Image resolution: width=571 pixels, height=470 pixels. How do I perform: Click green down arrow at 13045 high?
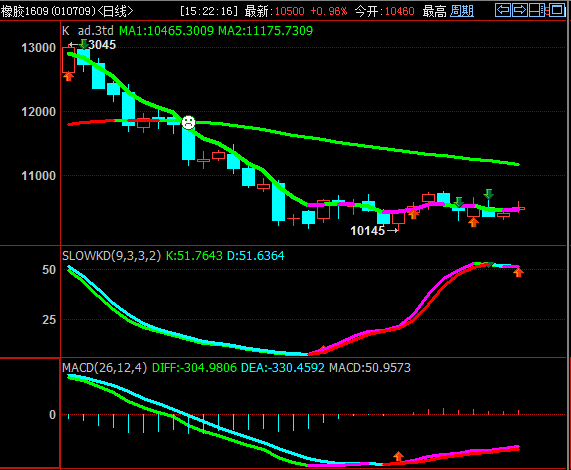(84, 44)
